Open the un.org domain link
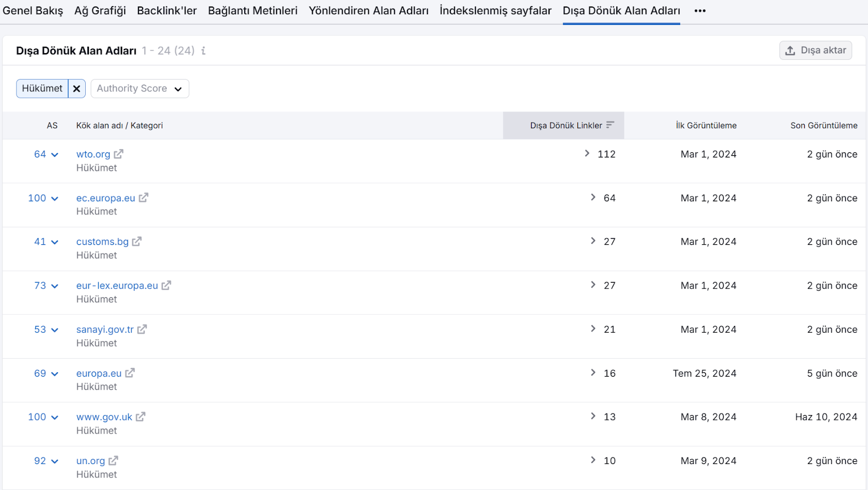The width and height of the screenshot is (868, 490). (x=91, y=461)
